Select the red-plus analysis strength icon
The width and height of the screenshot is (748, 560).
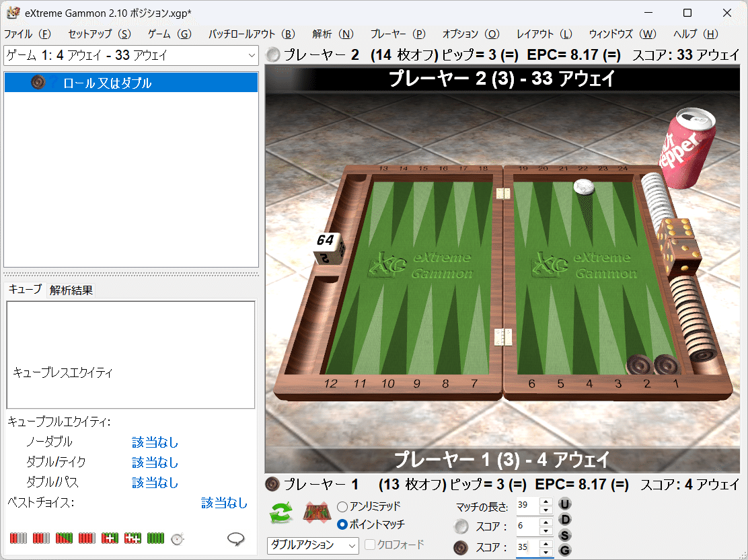(110, 538)
